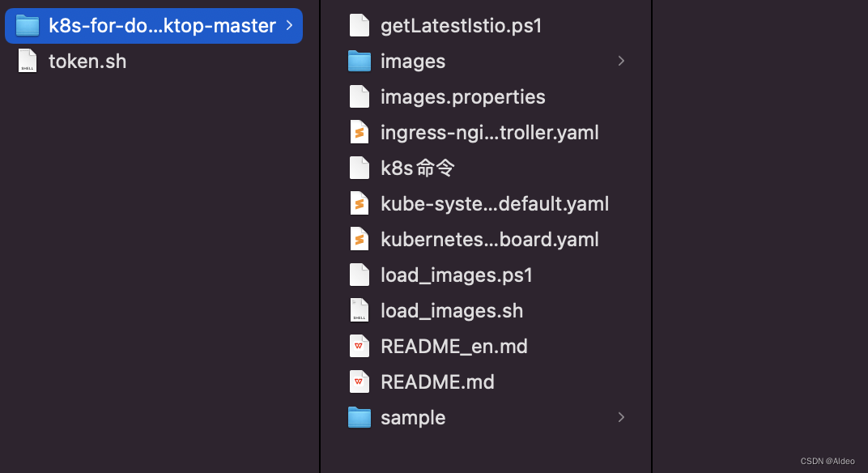Select the file name kube-syste...default.yaml
The image size is (868, 473).
pos(495,204)
